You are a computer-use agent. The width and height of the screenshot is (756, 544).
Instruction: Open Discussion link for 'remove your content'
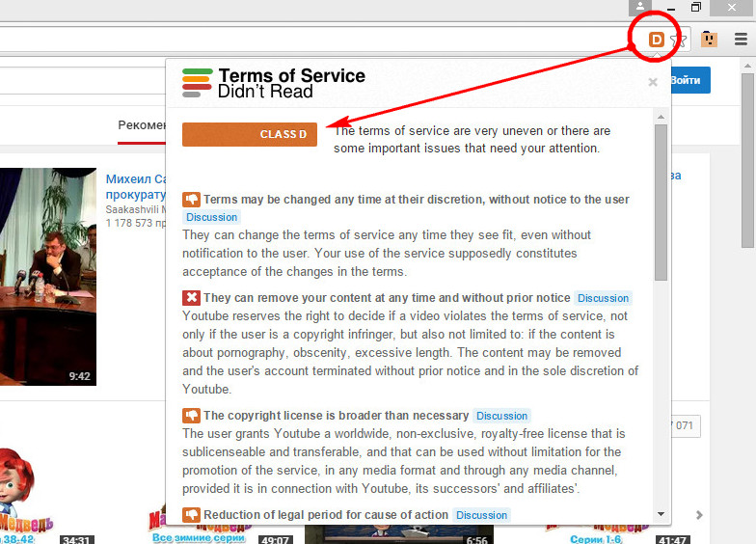(604, 298)
